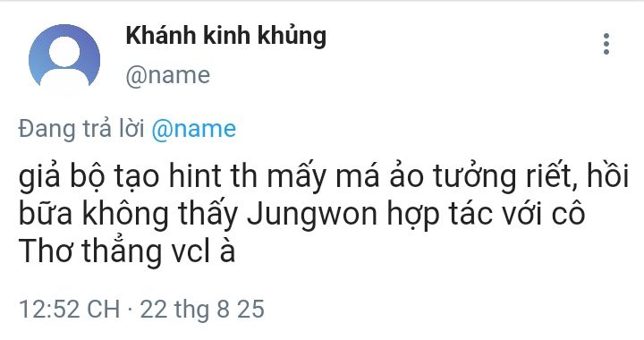This screenshot has height=340, width=644.
Task: Click the tweet's last line 'Thơ thẳng vcl à'
Action: coord(127,251)
